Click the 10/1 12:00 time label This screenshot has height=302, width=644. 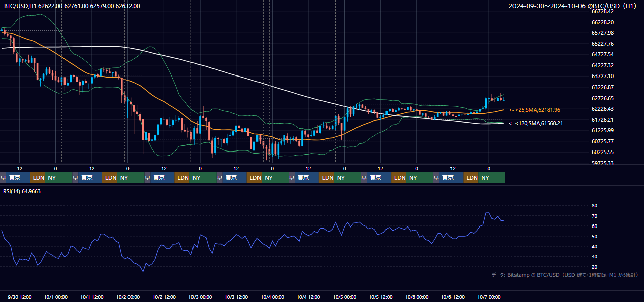(92, 297)
